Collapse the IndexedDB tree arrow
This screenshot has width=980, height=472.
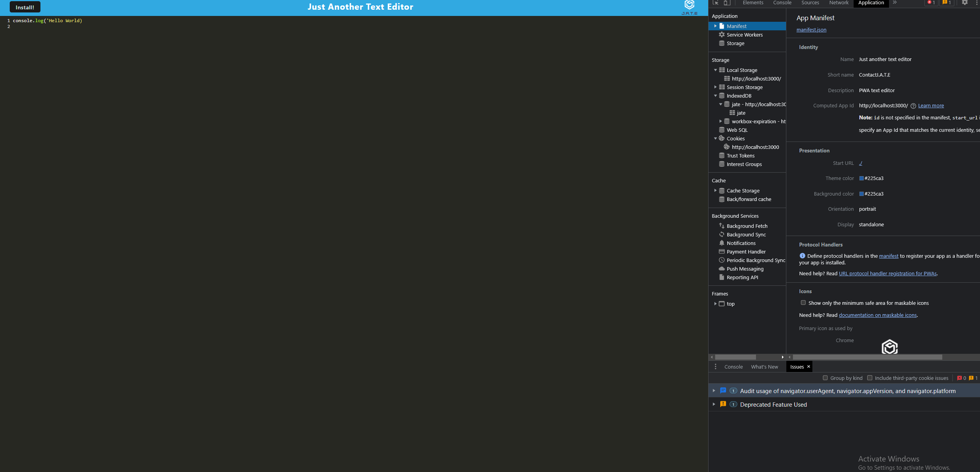tap(715, 96)
